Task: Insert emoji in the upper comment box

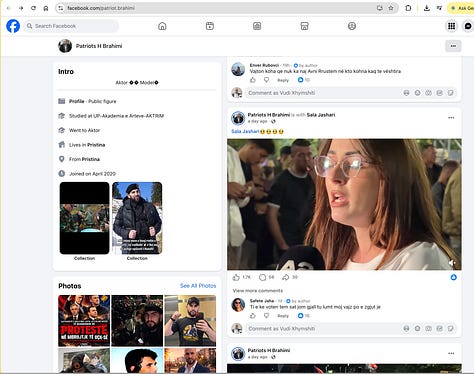Action: [x=417, y=93]
